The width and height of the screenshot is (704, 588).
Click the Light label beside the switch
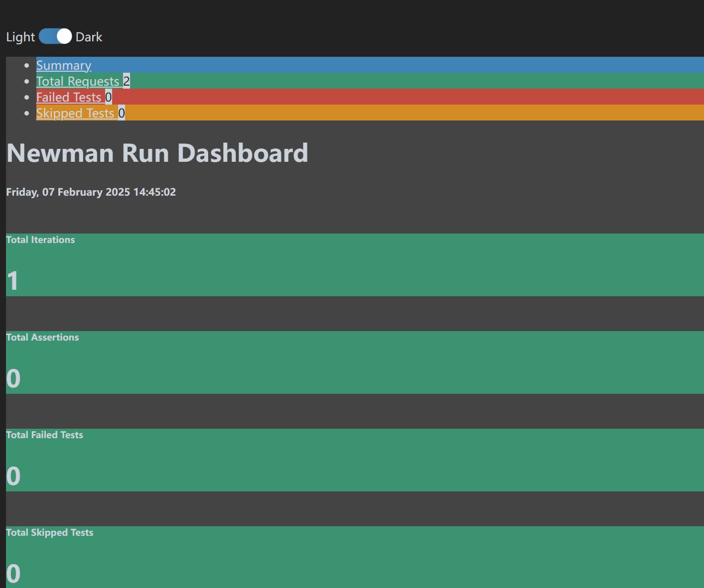click(20, 37)
